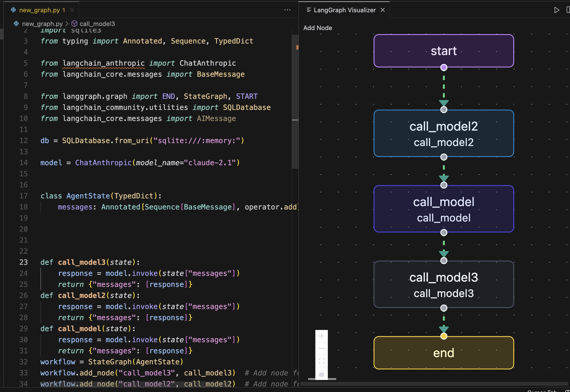Click call_model2 node's bottom output handle

[444, 157]
